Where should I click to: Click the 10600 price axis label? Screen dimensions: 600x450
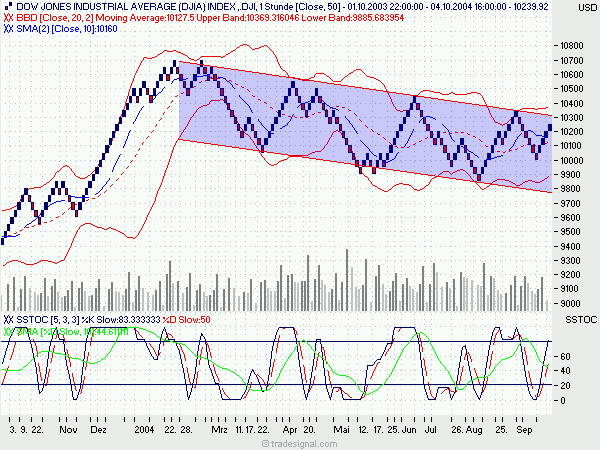[572, 75]
